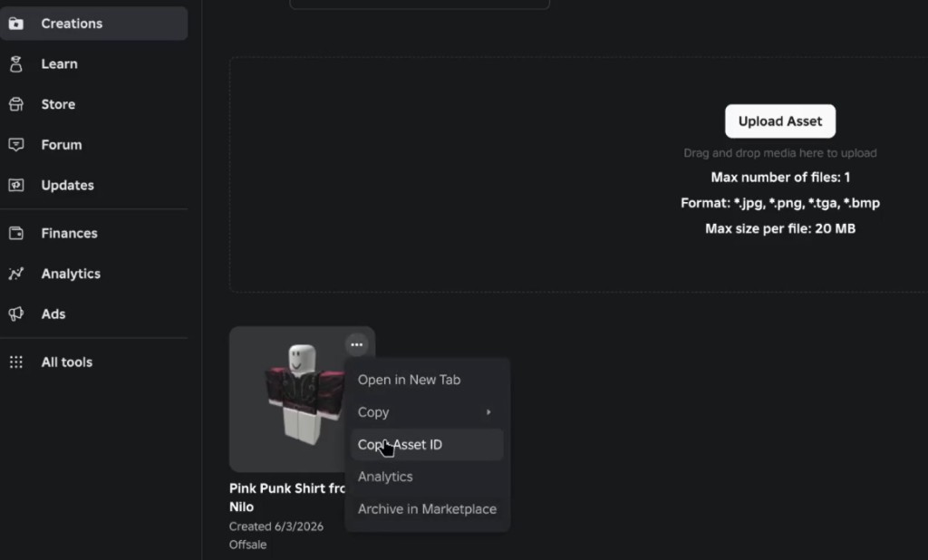
Task: Click the Offsale status text
Action: click(x=248, y=545)
